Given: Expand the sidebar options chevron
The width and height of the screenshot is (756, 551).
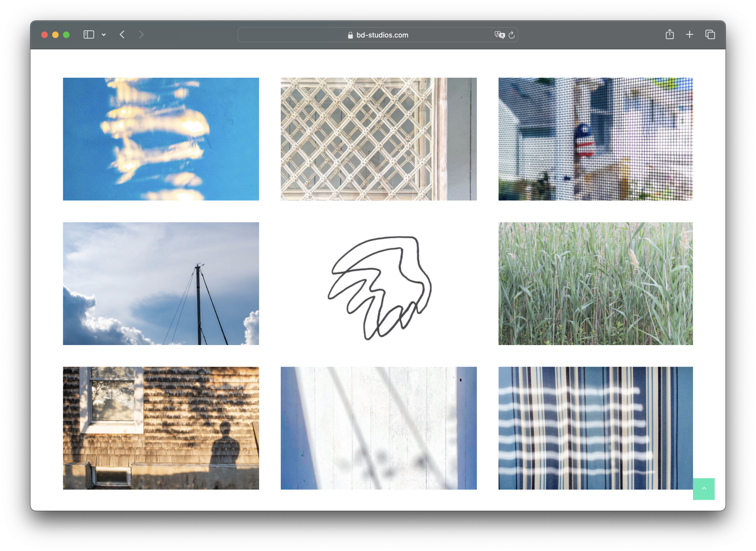Looking at the screenshot, I should click(x=103, y=34).
